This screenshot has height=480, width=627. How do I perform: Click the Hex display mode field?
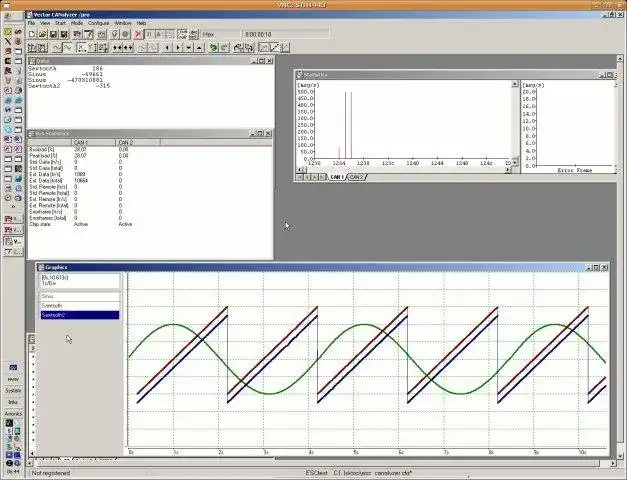[221, 34]
